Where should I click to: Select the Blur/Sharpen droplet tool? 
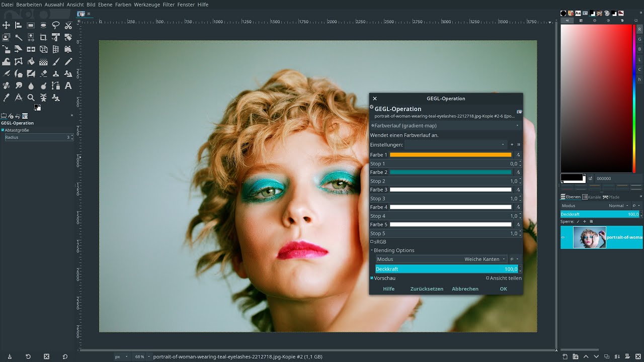(x=31, y=86)
